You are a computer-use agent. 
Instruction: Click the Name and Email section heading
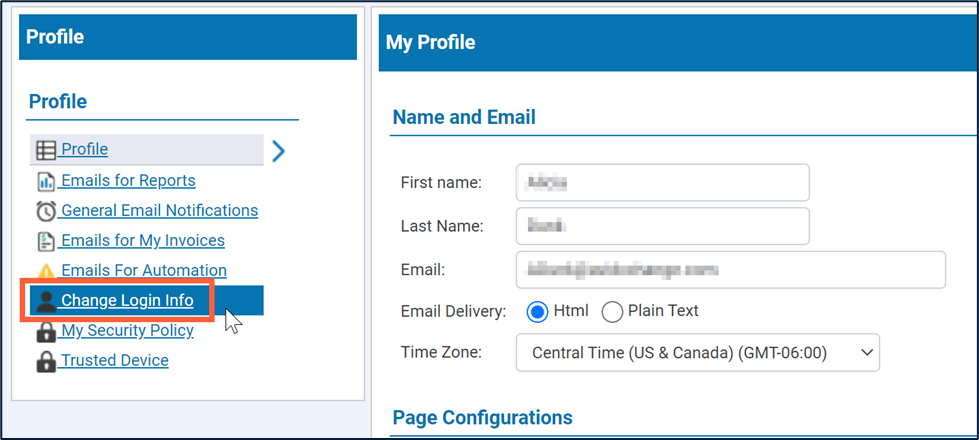pyautogui.click(x=464, y=117)
